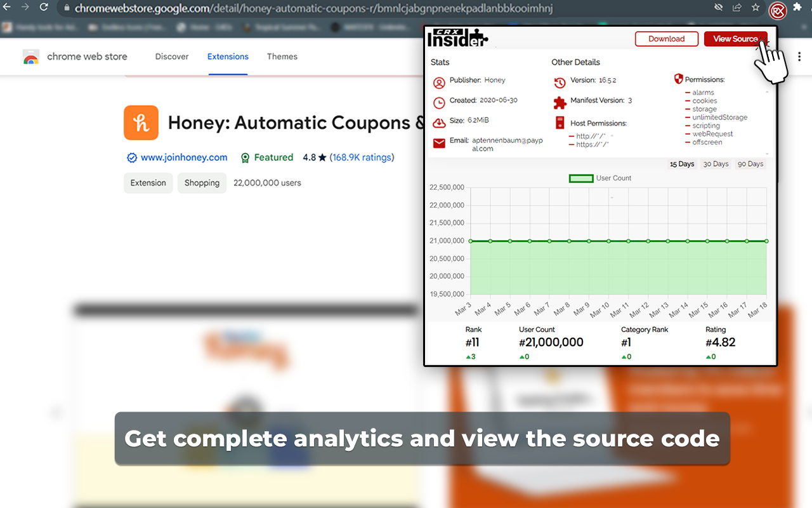Click the Version 16.5.2 text
This screenshot has height=508, width=812.
pos(593,81)
